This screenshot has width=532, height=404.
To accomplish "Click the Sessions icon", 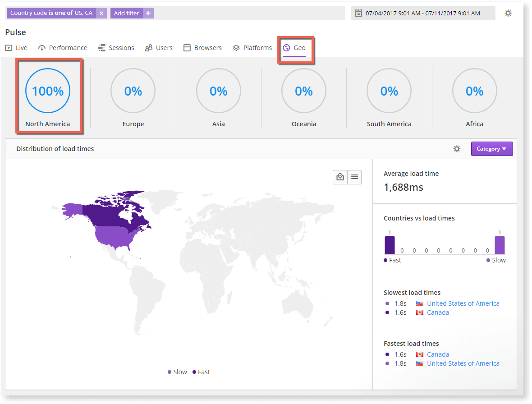I will 101,47.
